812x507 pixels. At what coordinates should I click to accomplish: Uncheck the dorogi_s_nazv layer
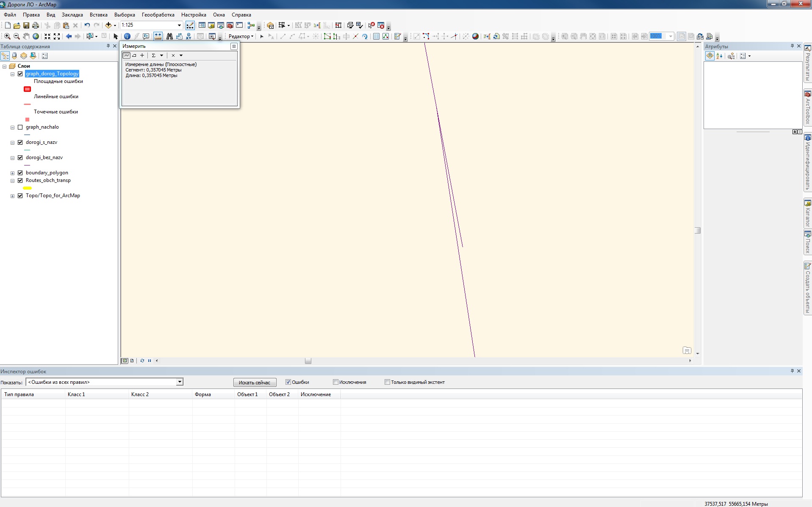tap(20, 142)
